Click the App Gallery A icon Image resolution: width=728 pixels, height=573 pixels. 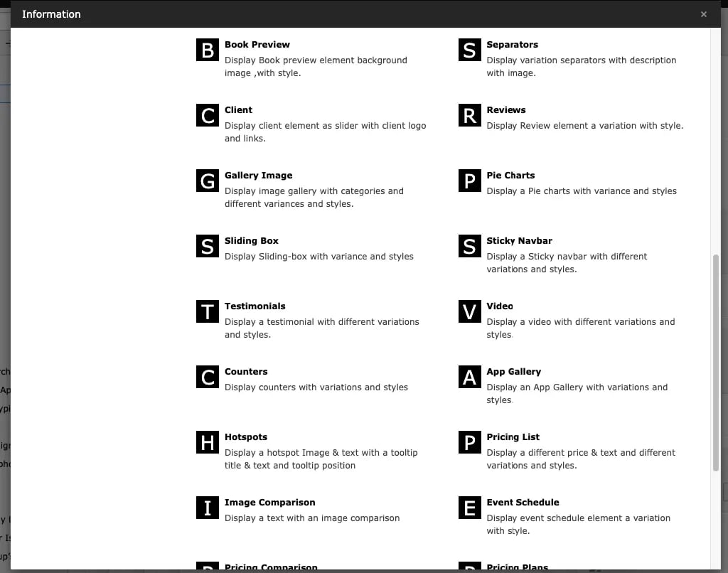point(469,377)
